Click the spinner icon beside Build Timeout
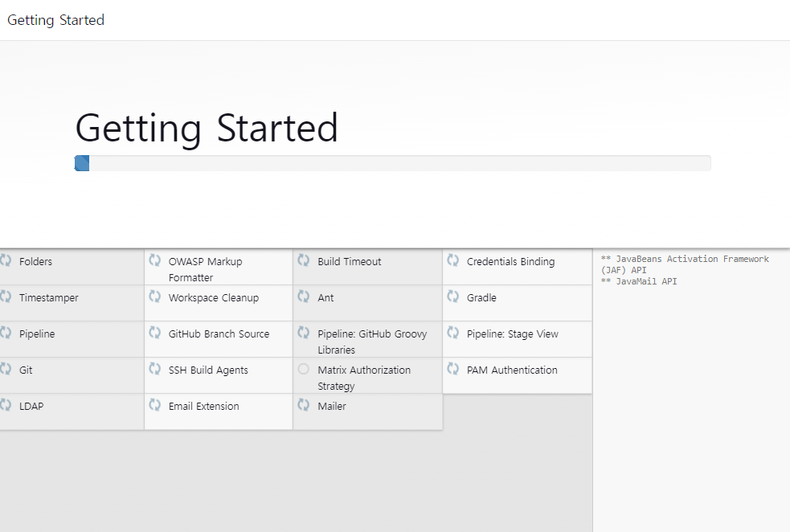This screenshot has height=532, width=790. (303, 260)
